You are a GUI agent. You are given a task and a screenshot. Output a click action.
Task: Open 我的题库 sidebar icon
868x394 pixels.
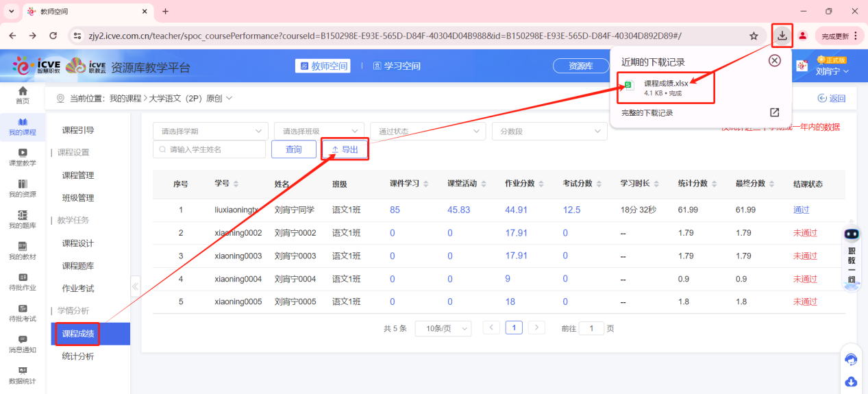(23, 219)
